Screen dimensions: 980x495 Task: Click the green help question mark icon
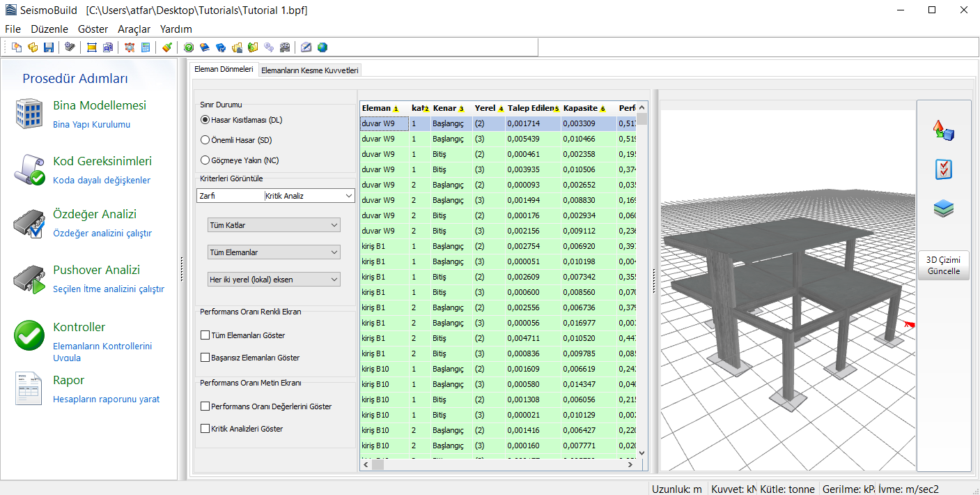pyautogui.click(x=189, y=47)
